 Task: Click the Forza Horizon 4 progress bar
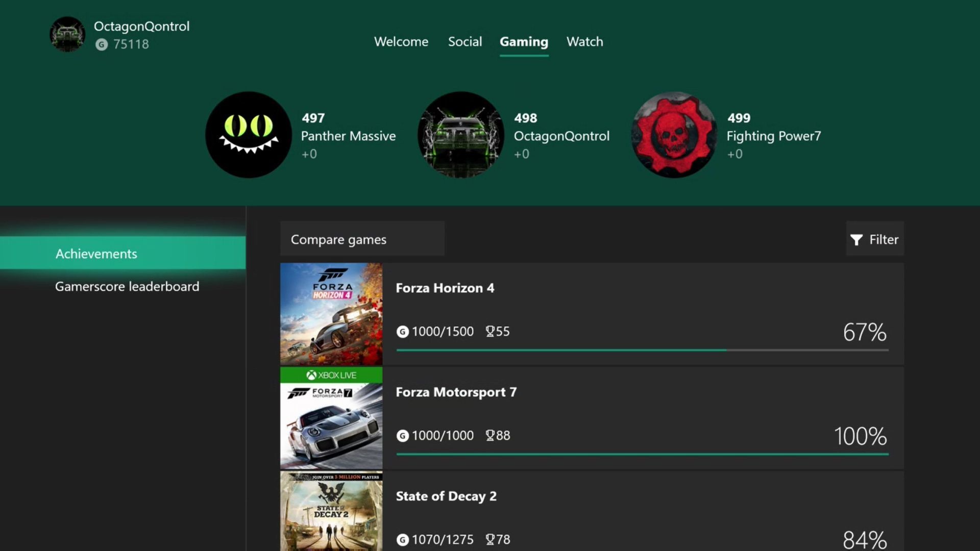[643, 350]
